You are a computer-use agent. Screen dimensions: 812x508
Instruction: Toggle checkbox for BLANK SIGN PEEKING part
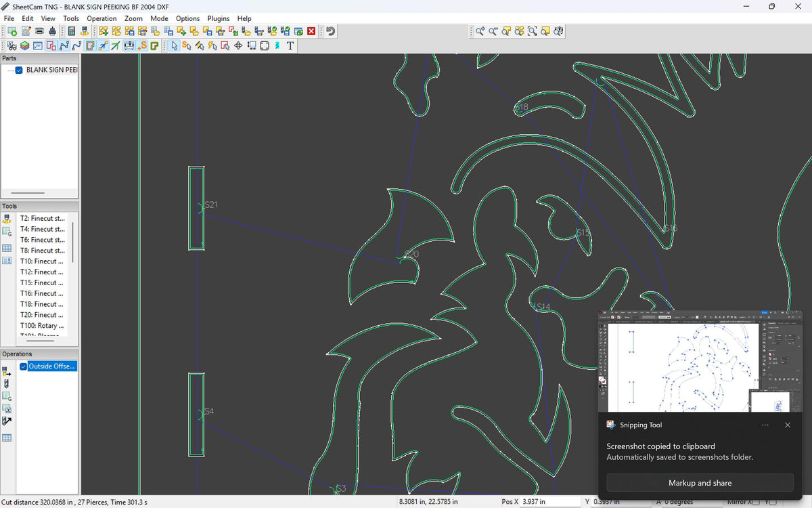pos(19,70)
